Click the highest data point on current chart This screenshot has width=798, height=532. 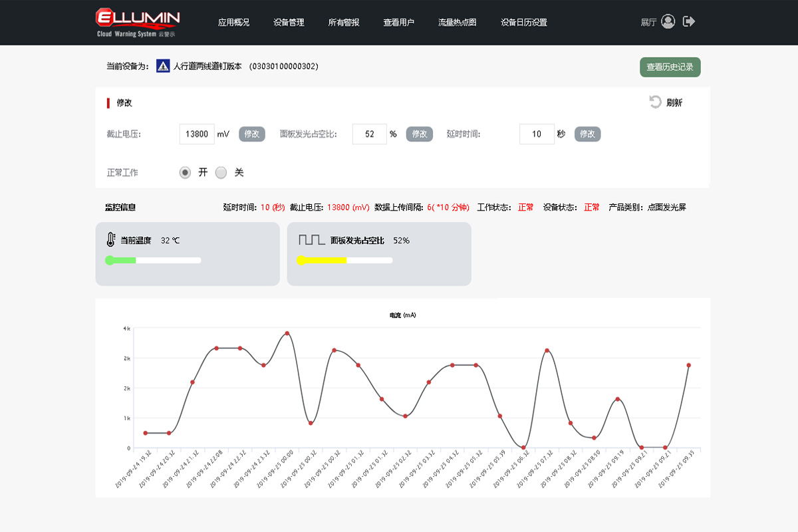pos(287,333)
